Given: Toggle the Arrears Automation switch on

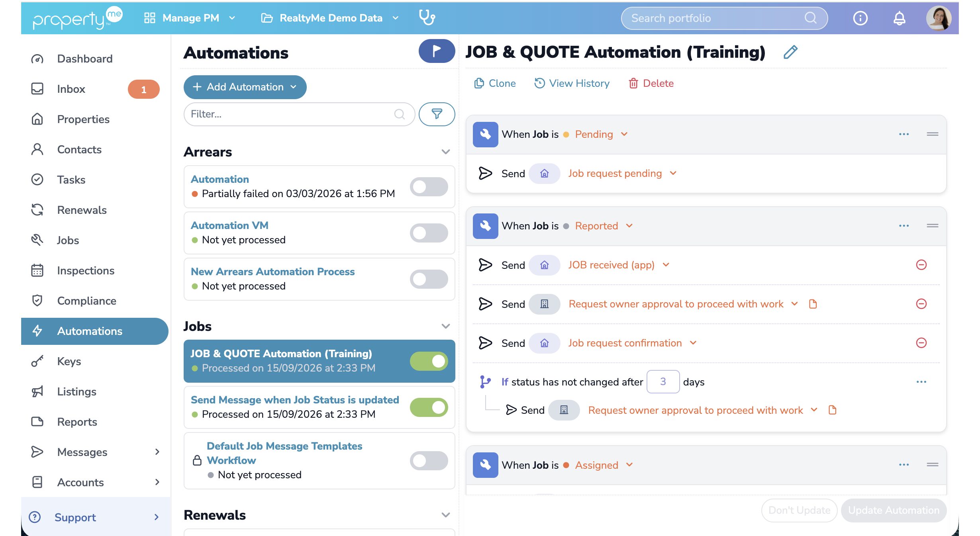Looking at the screenshot, I should pos(429,187).
